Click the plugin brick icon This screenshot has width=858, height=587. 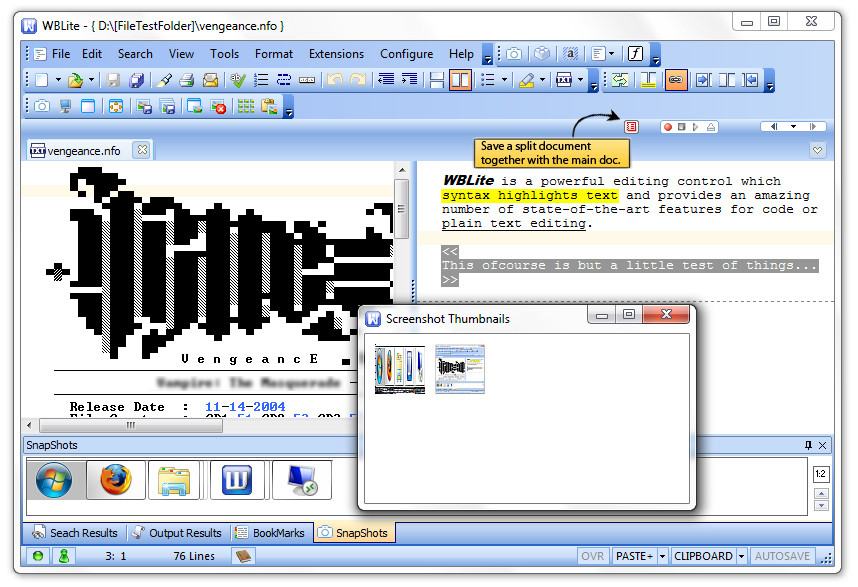click(x=542, y=54)
